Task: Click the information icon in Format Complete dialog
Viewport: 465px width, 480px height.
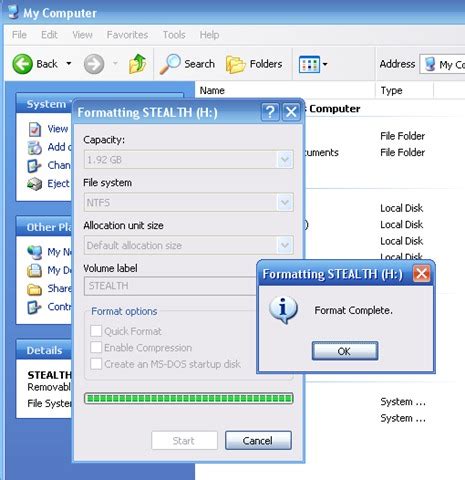Action: click(283, 310)
